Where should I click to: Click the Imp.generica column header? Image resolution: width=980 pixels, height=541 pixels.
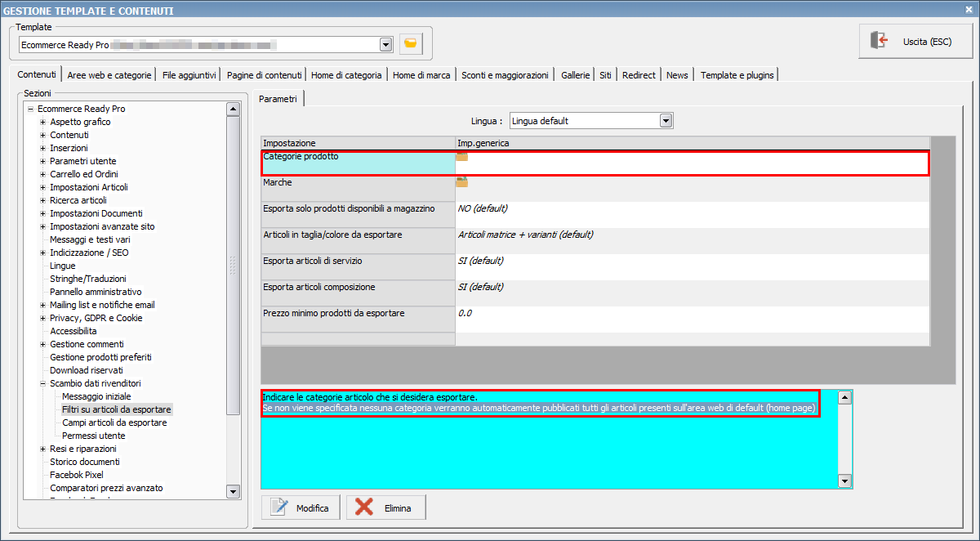[x=693, y=143]
